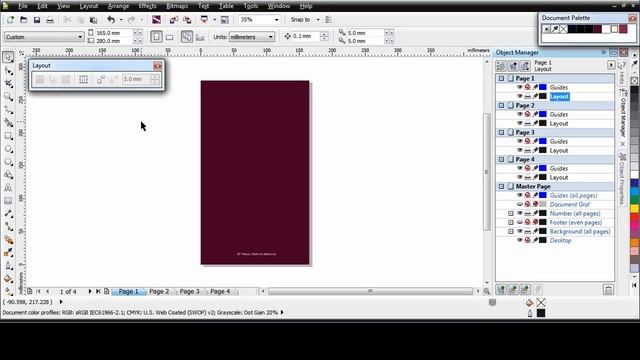640x360 pixels.
Task: Open the page size Custom dropdown
Action: (x=80, y=37)
